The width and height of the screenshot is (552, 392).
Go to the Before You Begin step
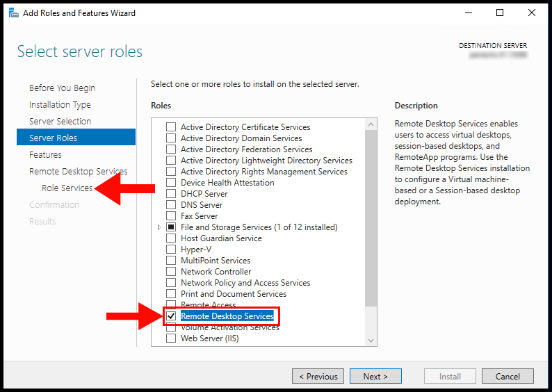click(x=63, y=88)
